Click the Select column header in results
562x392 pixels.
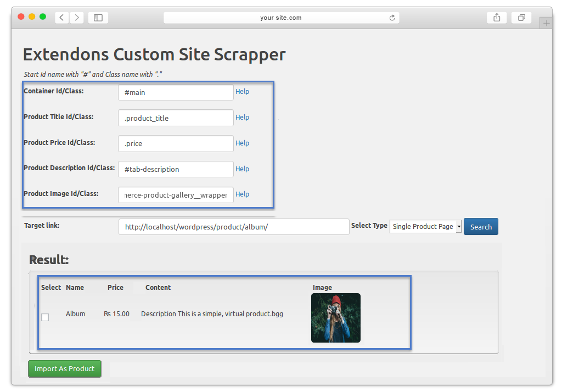click(x=51, y=287)
